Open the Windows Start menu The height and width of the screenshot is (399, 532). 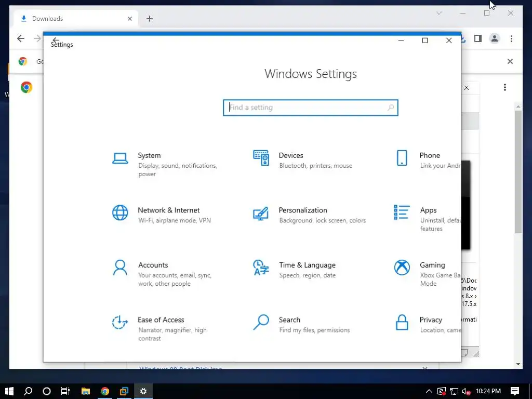9,391
